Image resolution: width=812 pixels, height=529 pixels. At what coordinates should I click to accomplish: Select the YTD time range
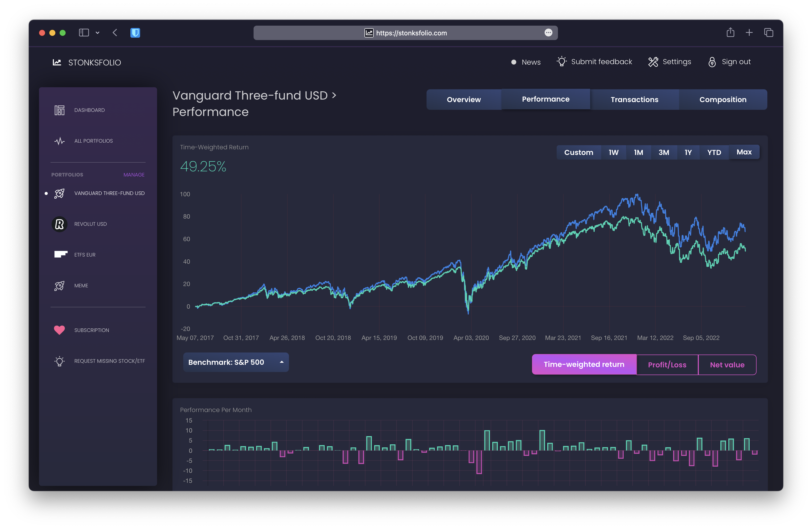[714, 152]
